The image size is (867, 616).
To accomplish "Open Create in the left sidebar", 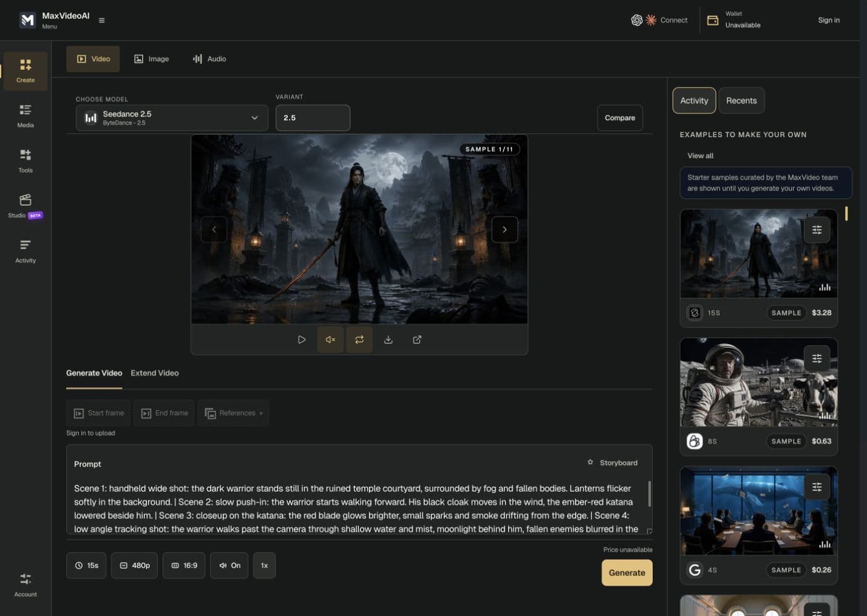I will pyautogui.click(x=25, y=71).
